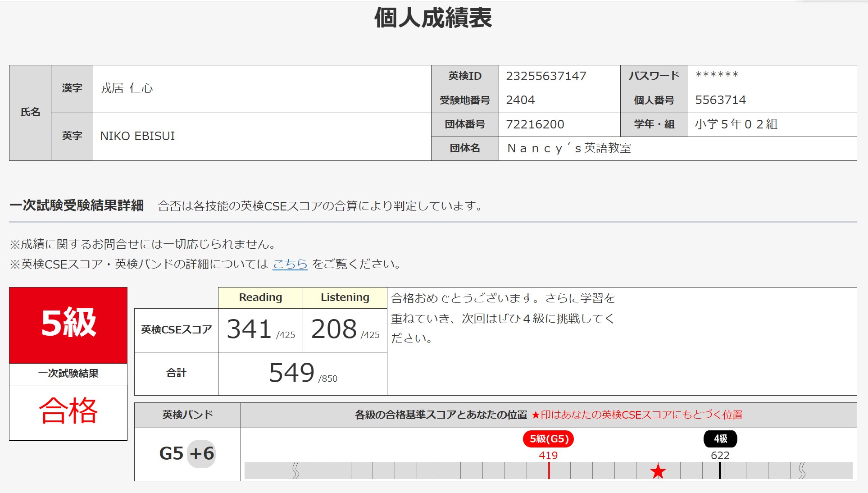Select the group name Nancy's英語教室
This screenshot has width=868, height=493.
(569, 148)
